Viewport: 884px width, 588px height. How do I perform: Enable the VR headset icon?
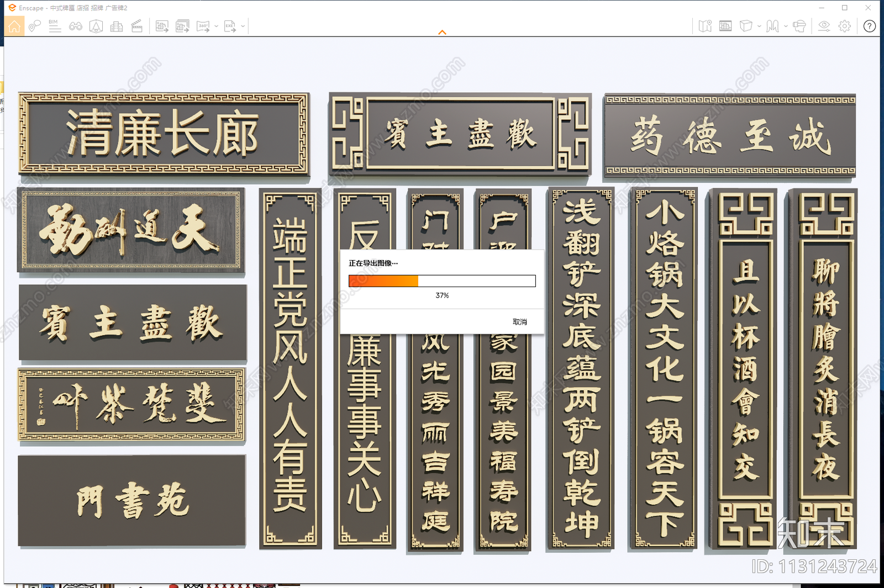799,26
